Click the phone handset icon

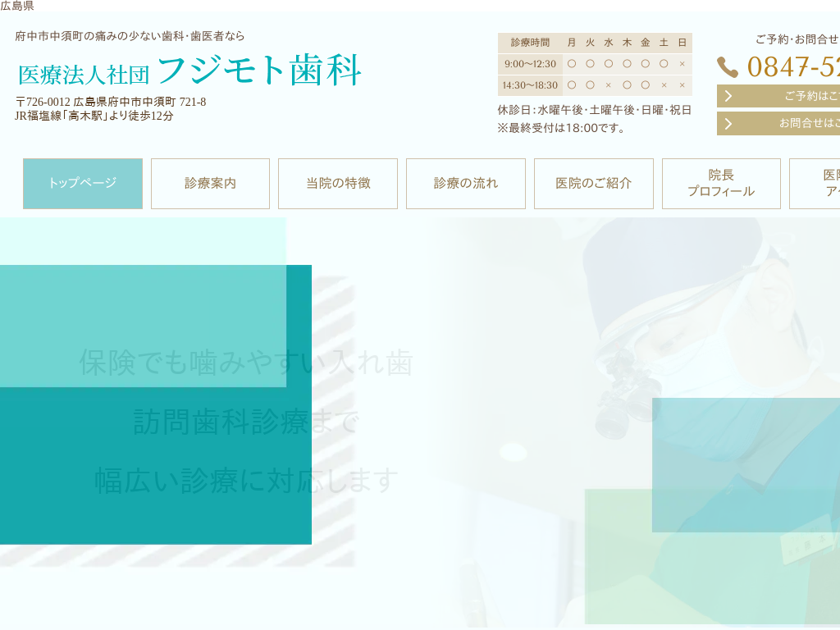[728, 67]
